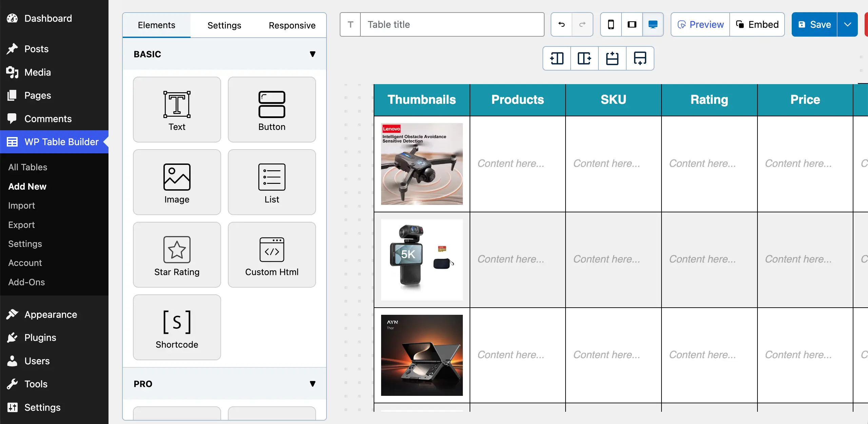The image size is (868, 424).
Task: Click the Table title input field
Action: coord(451,24)
